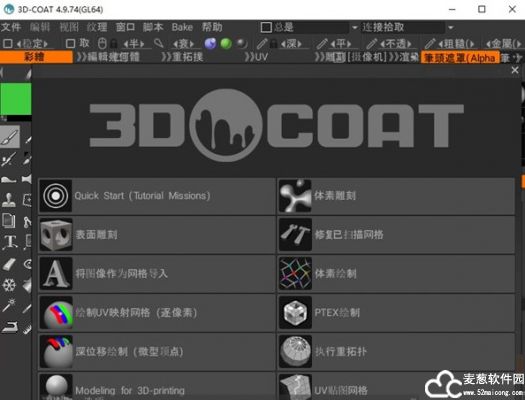Click the mouse icon in toolbar
Image resolution: width=525 pixels, height=400 pixels.
tap(102, 44)
